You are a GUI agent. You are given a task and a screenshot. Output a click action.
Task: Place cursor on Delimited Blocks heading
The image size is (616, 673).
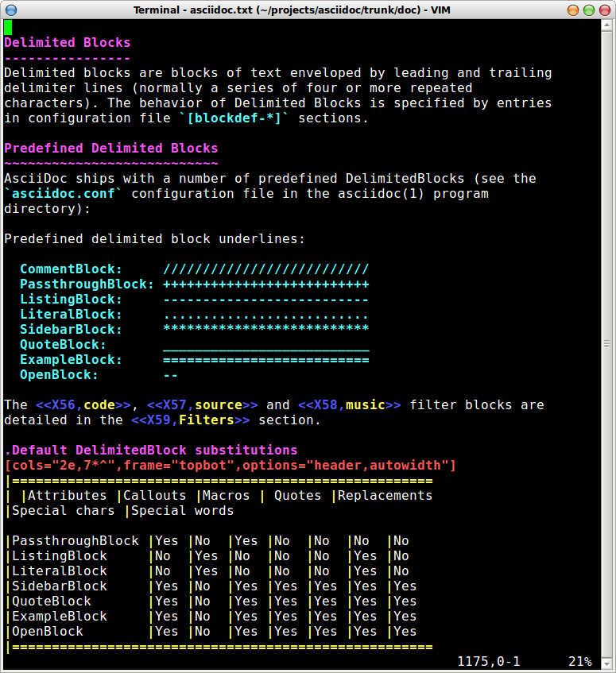click(x=68, y=43)
